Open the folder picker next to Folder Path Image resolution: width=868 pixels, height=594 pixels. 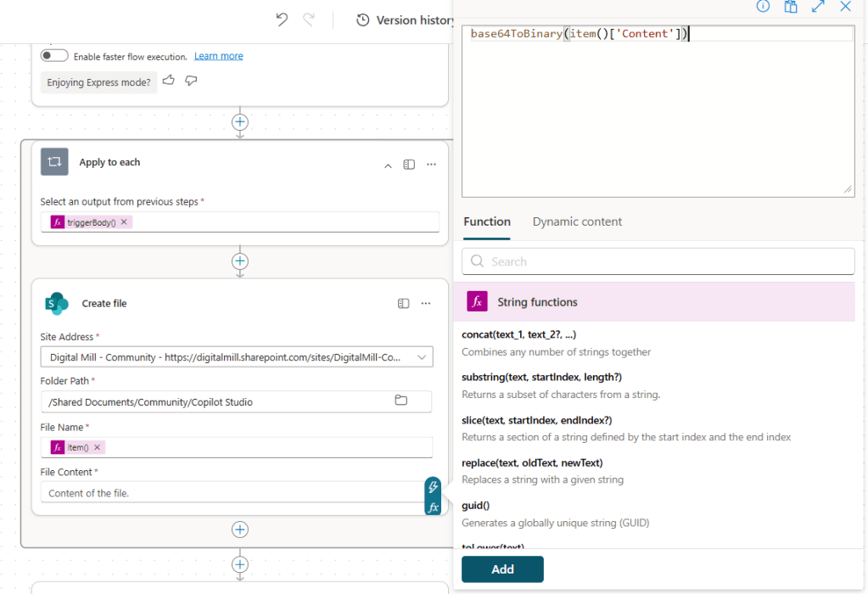click(x=400, y=400)
